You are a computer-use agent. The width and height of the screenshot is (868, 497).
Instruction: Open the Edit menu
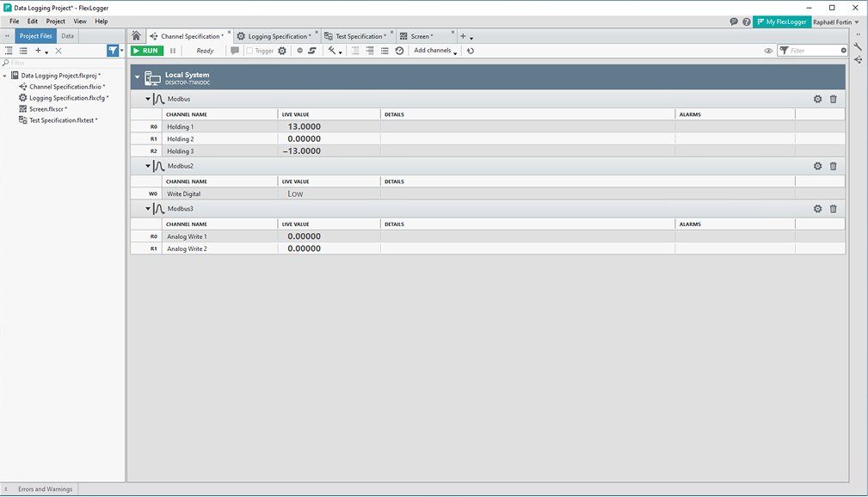click(x=32, y=21)
